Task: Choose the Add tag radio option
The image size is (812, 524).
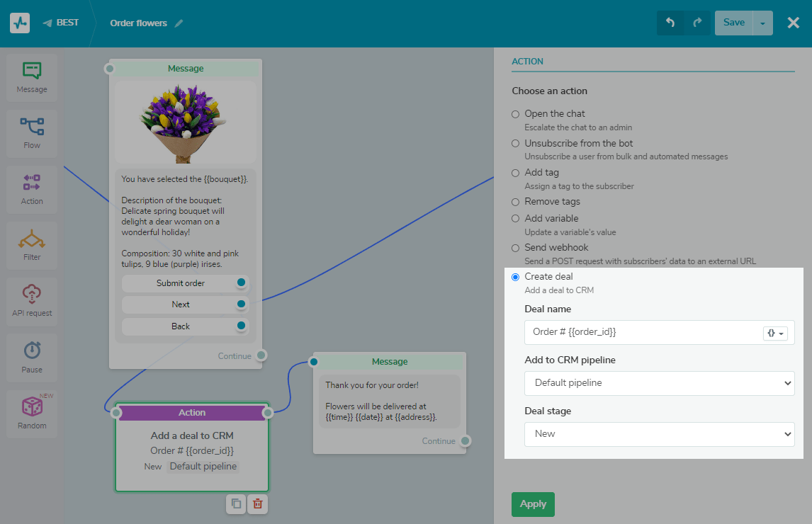Action: click(516, 173)
